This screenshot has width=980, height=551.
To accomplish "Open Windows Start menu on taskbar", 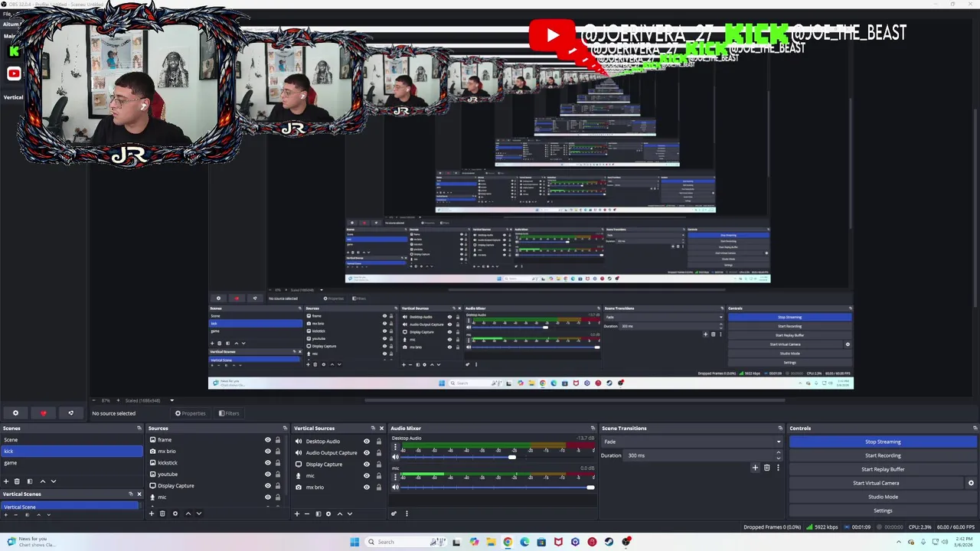I will (354, 542).
